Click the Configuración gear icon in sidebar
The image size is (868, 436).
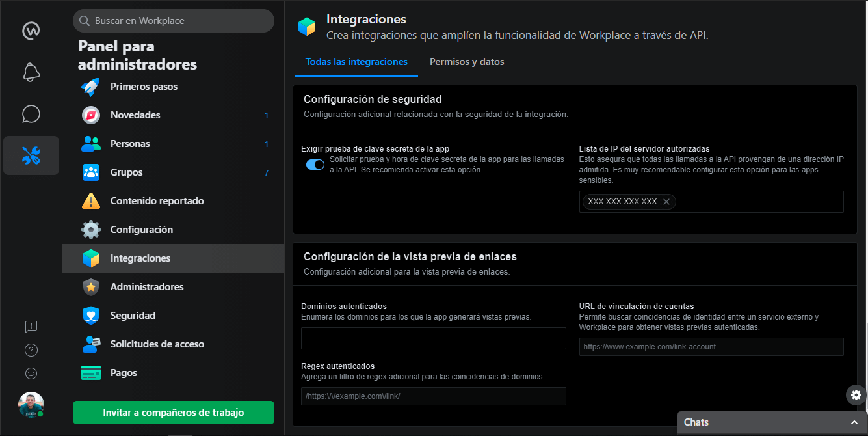[x=91, y=230]
